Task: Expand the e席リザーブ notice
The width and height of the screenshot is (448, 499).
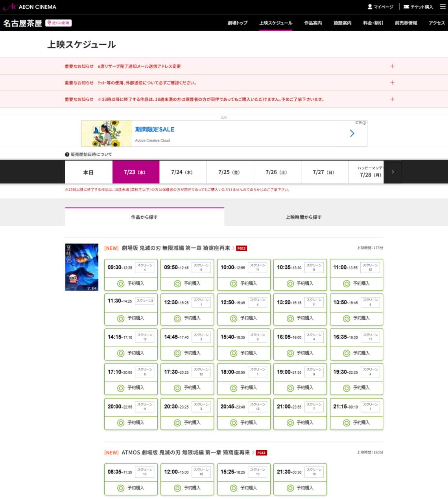Action: coord(392,66)
